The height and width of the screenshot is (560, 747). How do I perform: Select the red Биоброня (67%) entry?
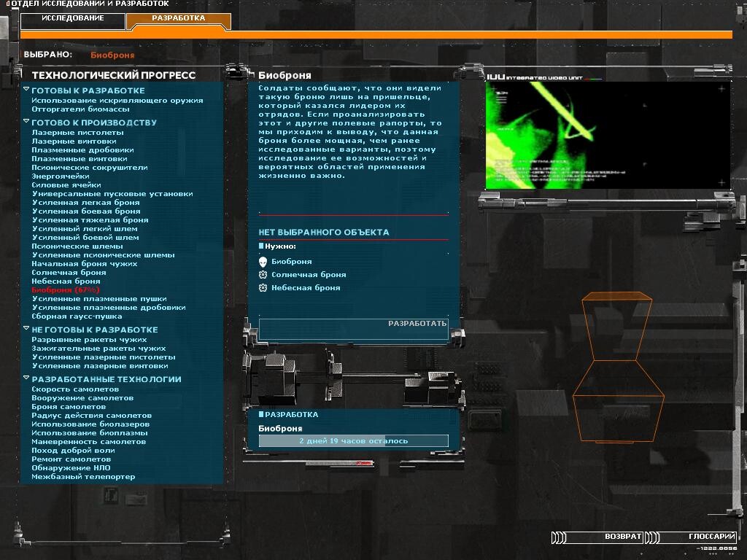[66, 290]
